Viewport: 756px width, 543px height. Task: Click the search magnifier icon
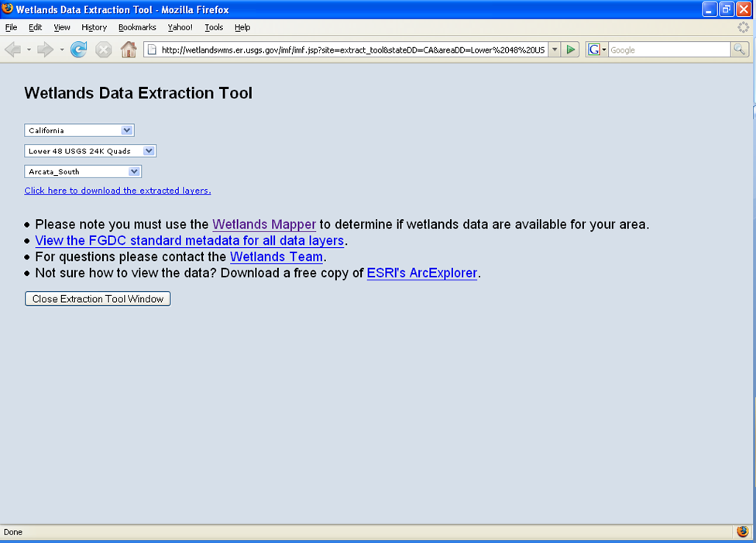[739, 48]
